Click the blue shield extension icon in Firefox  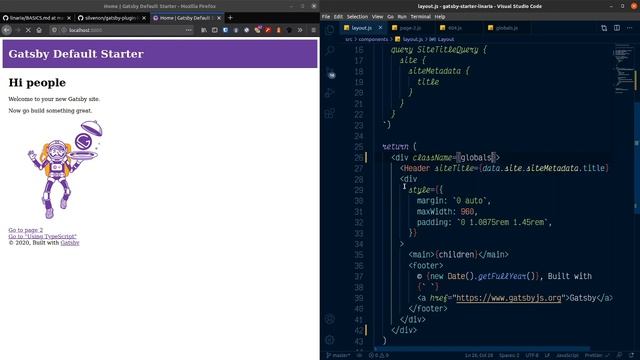pos(225,30)
